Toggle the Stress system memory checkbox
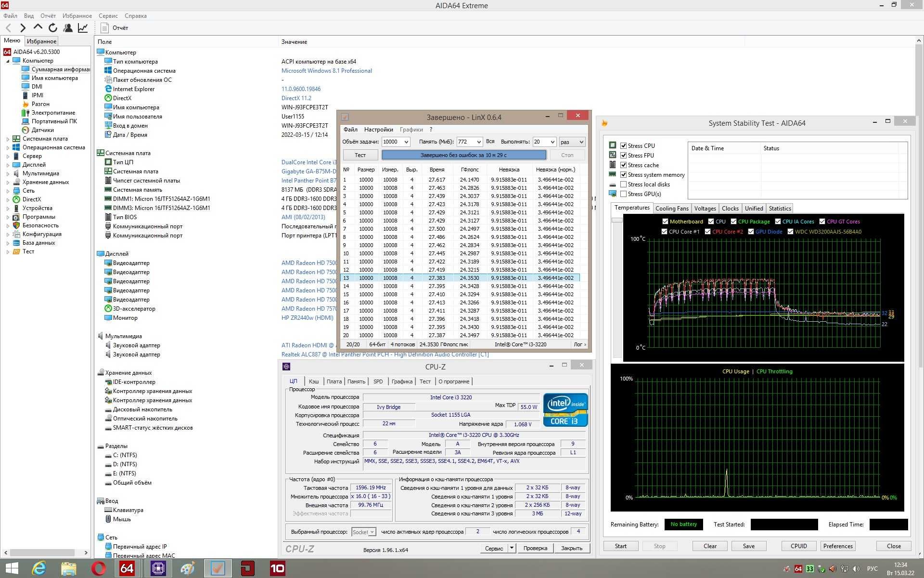This screenshot has height=578, width=924. tap(623, 174)
